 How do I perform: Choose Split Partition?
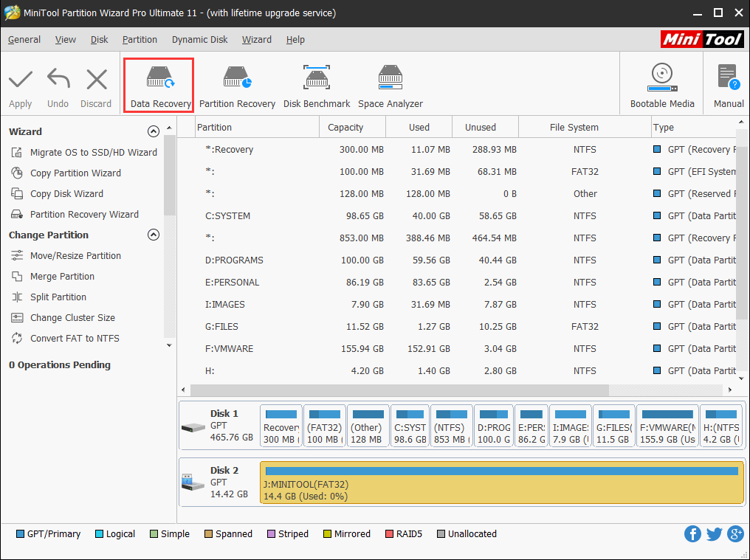click(x=49, y=297)
